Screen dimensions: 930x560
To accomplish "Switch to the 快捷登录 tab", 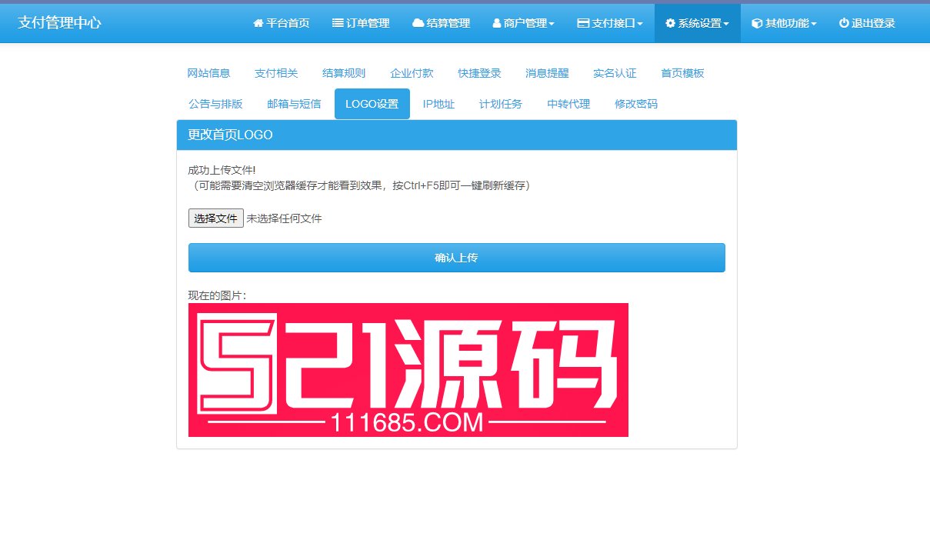I will (479, 73).
